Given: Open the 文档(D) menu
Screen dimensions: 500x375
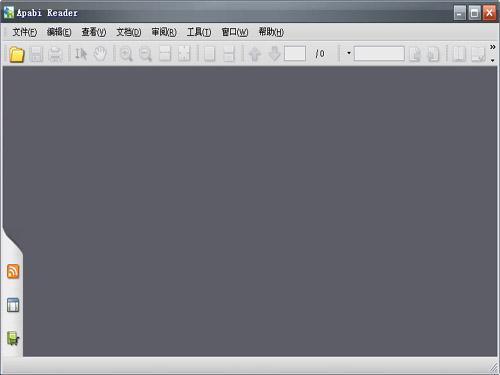Looking at the screenshot, I should pos(129,32).
